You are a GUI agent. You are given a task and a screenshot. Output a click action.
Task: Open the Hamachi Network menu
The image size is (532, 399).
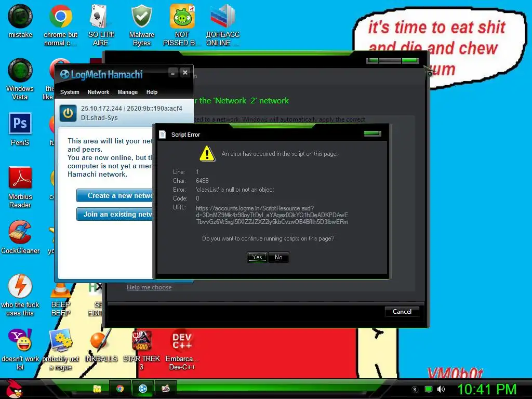coord(98,92)
